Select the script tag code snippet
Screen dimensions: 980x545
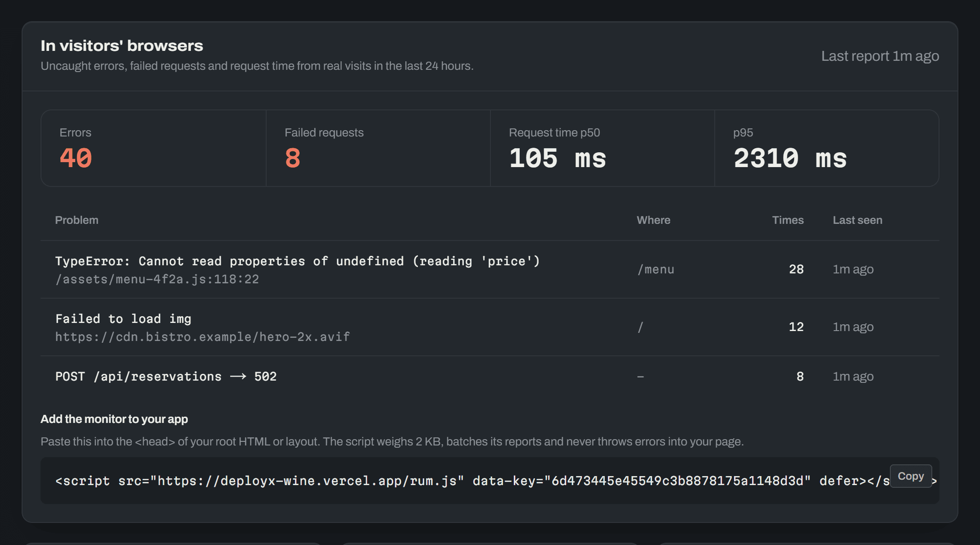point(490,481)
